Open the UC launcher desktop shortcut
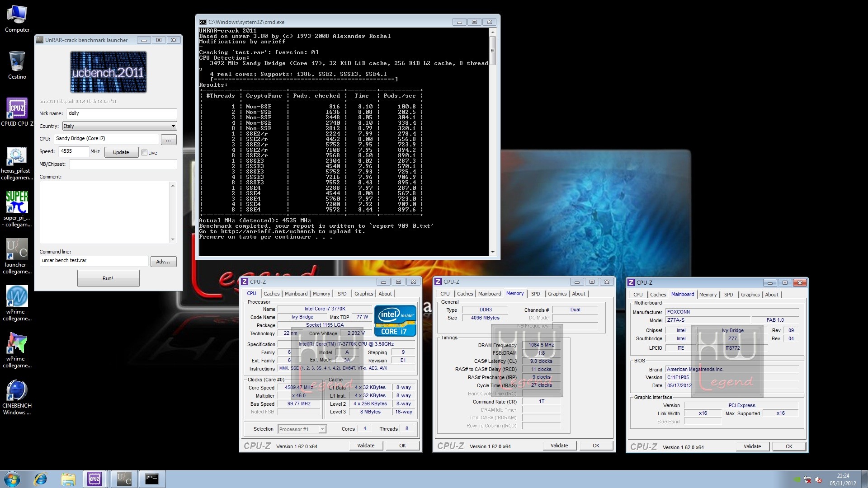The width and height of the screenshot is (868, 488). [x=17, y=256]
